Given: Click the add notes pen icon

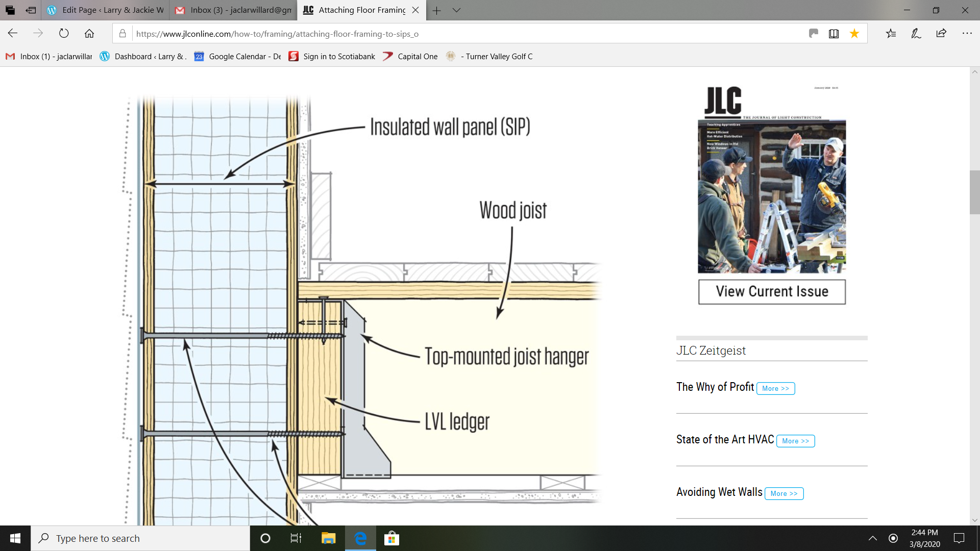Looking at the screenshot, I should coord(916,34).
